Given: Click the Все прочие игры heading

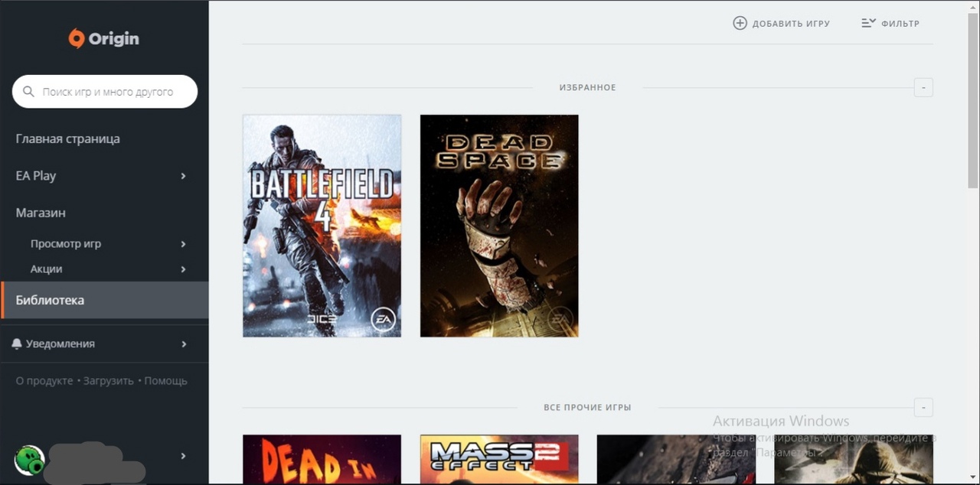Looking at the screenshot, I should 587,407.
